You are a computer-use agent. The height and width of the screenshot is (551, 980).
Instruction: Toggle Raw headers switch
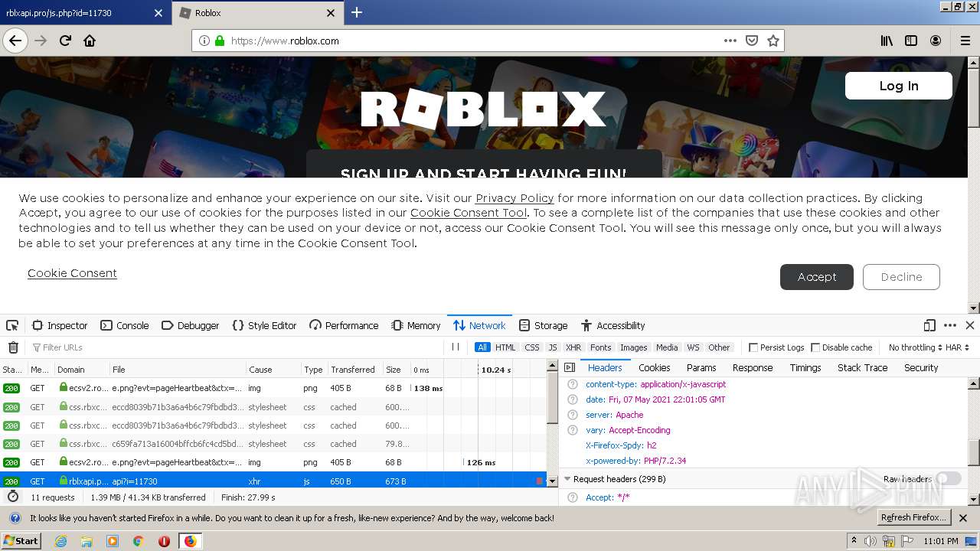pos(949,479)
